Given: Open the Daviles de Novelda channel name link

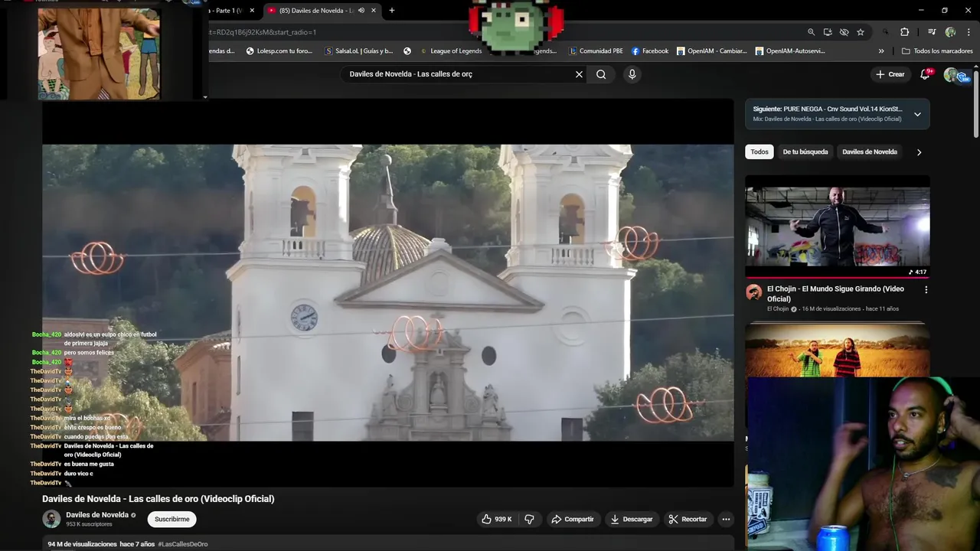Looking at the screenshot, I should 97,515.
